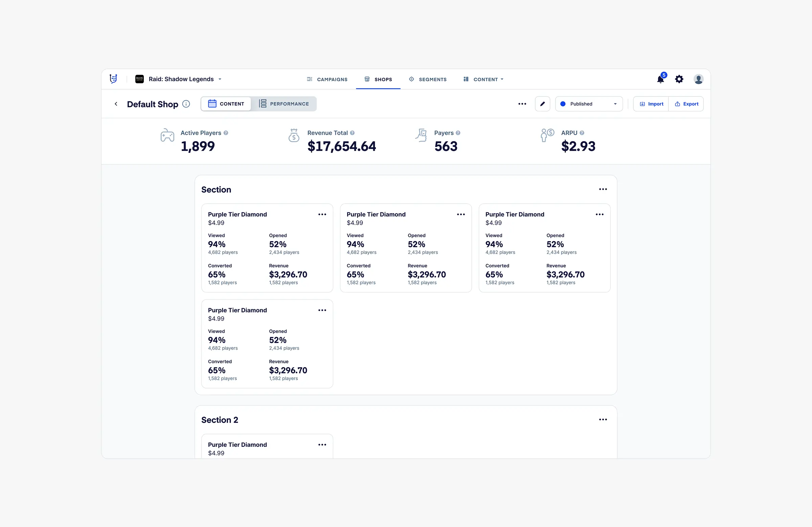Open settings gear icon
Image resolution: width=812 pixels, height=527 pixels.
click(679, 79)
